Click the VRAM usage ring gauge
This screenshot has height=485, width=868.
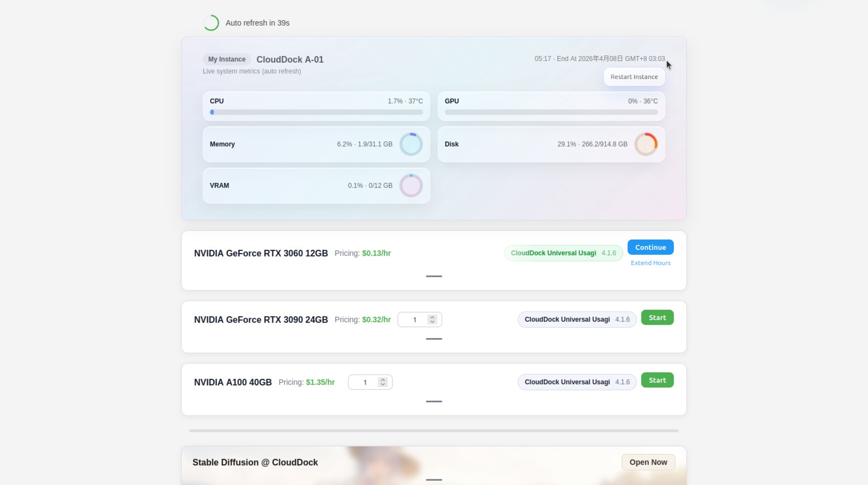(x=411, y=185)
